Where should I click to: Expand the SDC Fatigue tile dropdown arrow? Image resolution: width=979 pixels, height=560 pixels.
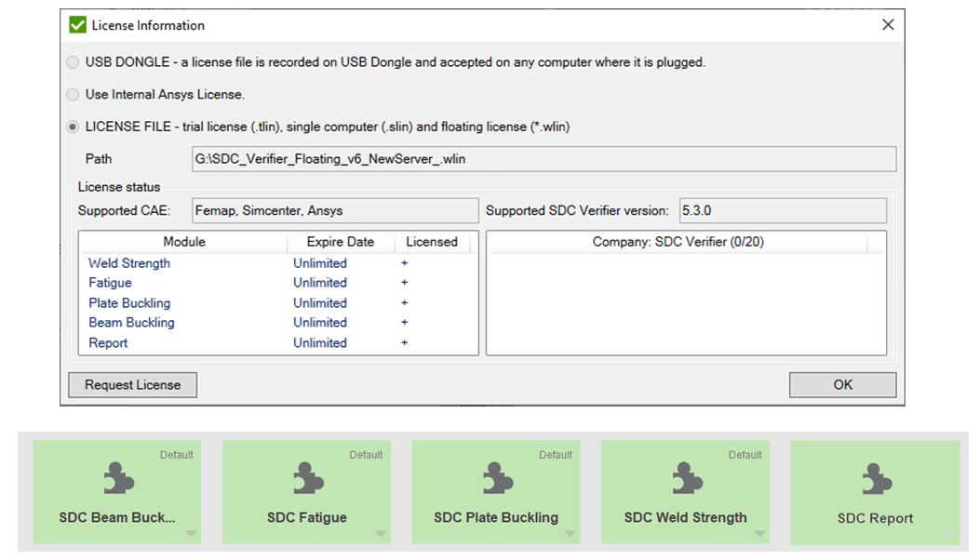[381, 534]
